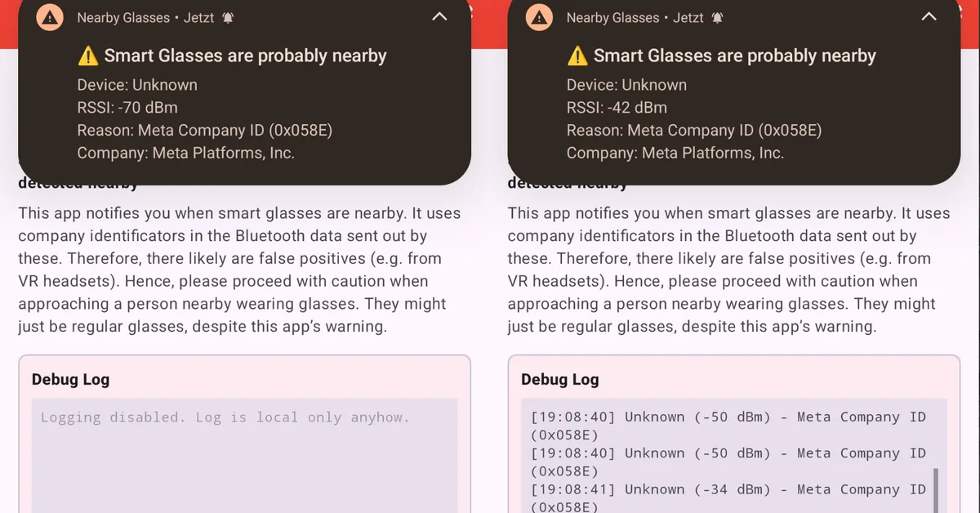980x513 pixels.
Task: Click the yellow warning triangle beside right notification title
Action: click(577, 56)
